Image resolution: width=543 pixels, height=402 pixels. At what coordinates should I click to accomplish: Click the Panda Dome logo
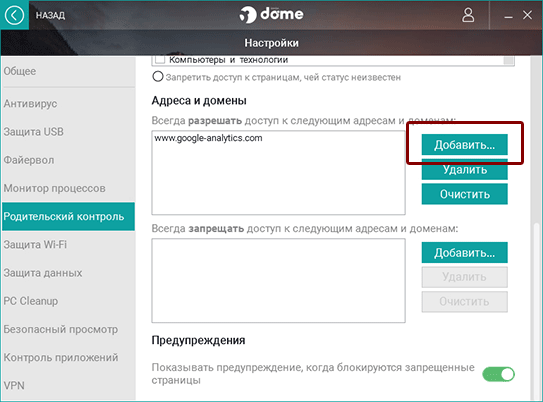coord(271,15)
